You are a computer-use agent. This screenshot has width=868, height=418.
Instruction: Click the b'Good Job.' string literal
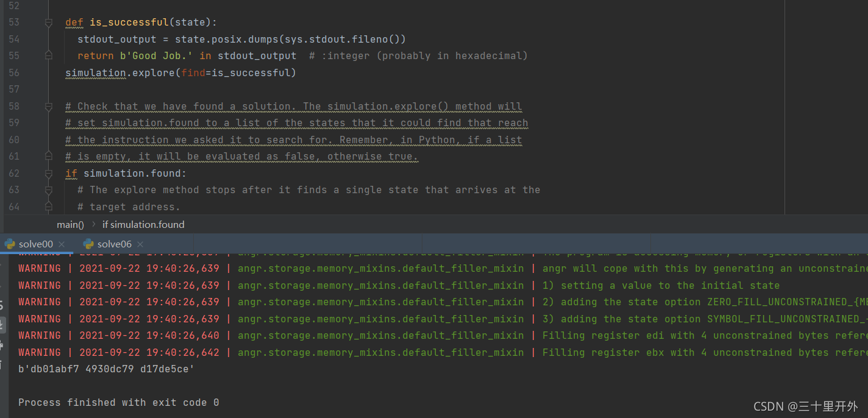tap(157, 56)
